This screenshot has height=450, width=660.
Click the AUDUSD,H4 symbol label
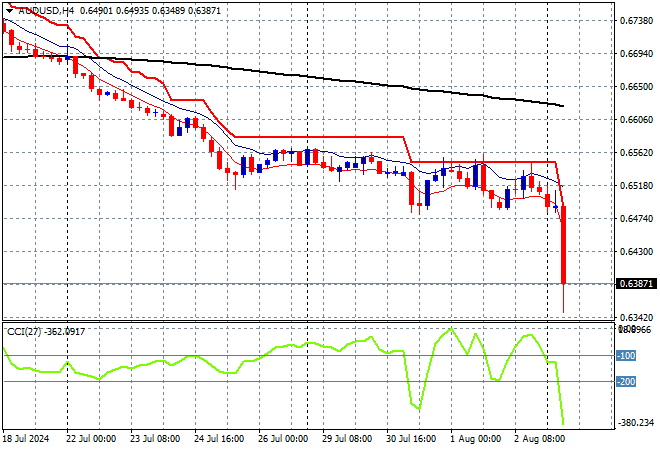(46, 11)
